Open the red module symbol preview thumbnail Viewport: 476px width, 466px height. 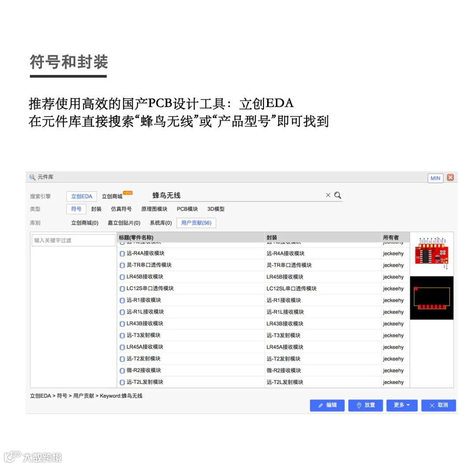[431, 253]
